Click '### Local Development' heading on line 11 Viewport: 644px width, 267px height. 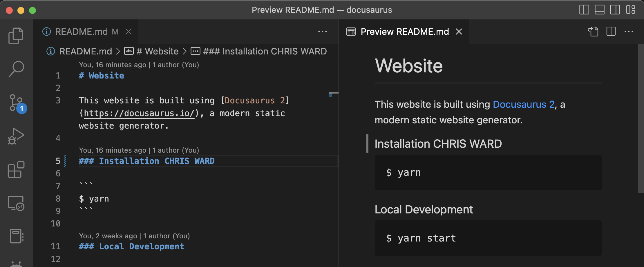(132, 246)
